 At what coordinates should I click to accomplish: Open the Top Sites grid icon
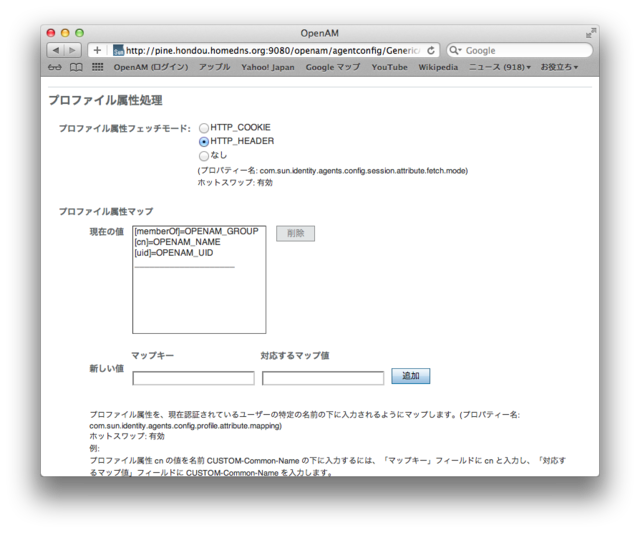coord(97,67)
